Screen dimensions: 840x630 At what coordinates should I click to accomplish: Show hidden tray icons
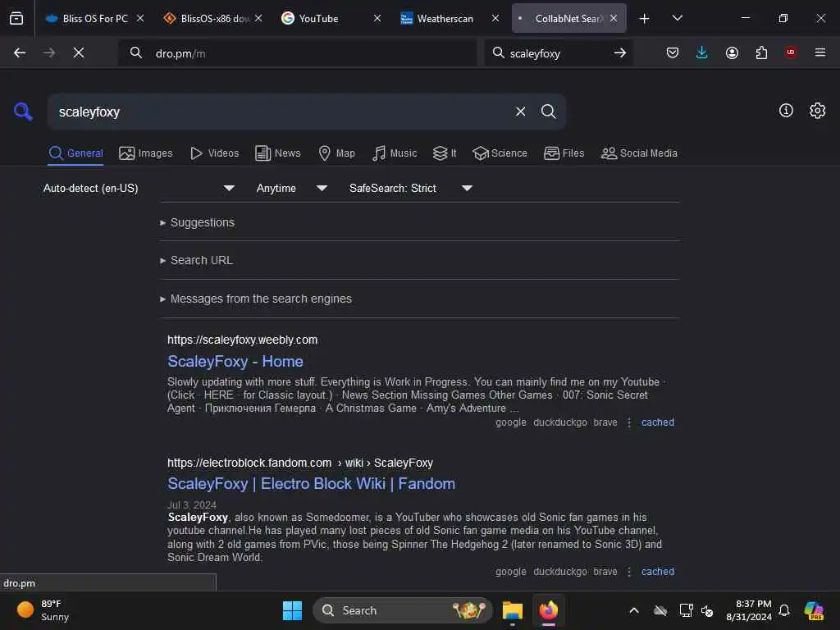coord(634,610)
